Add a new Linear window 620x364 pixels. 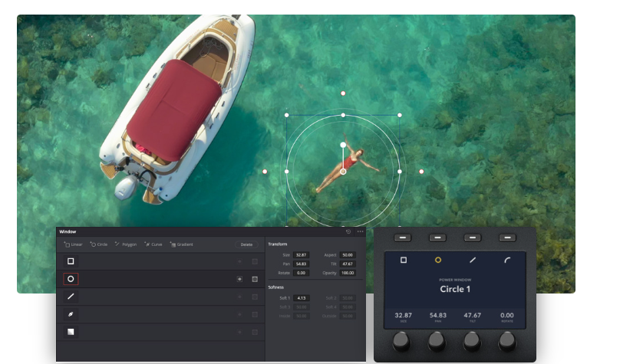(73, 244)
